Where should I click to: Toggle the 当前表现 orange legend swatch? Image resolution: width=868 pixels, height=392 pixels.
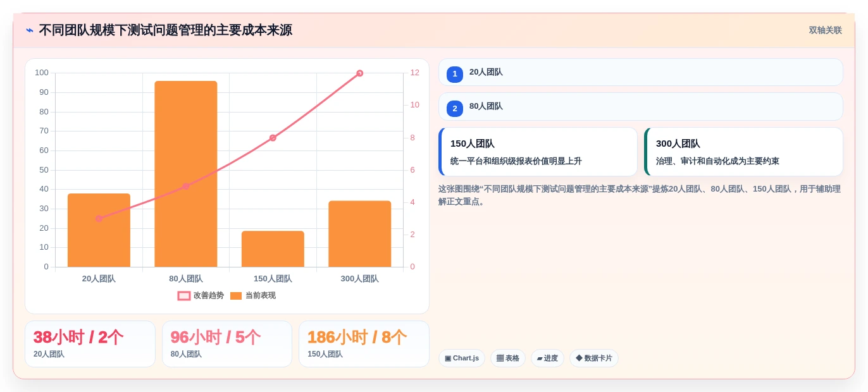pyautogui.click(x=236, y=295)
